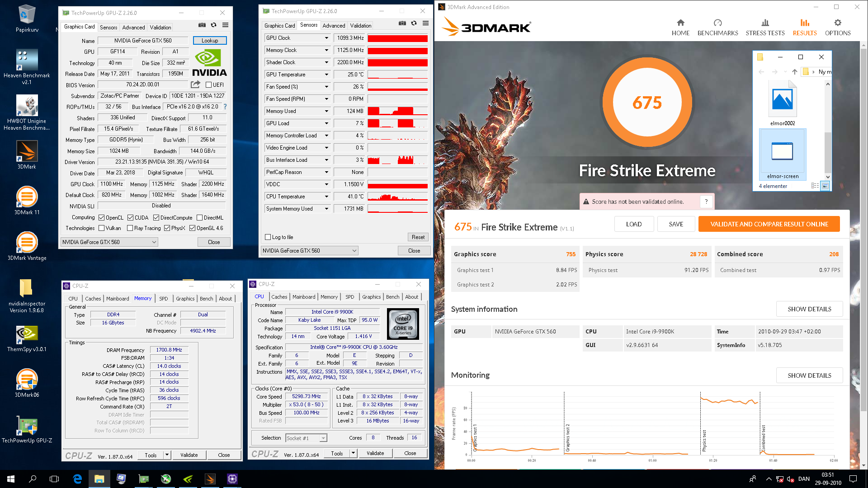
Task: Open GPU selector dropdown in Sensors window
Action: tap(310, 251)
